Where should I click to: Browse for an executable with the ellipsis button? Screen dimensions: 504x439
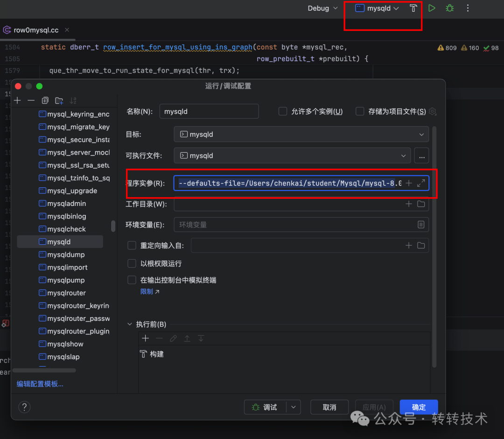tap(422, 156)
